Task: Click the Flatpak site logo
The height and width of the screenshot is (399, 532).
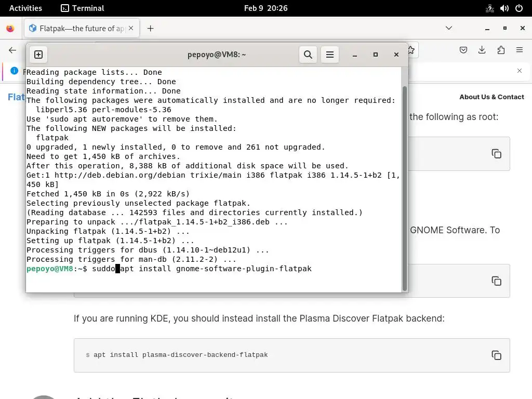Action: 17,97
